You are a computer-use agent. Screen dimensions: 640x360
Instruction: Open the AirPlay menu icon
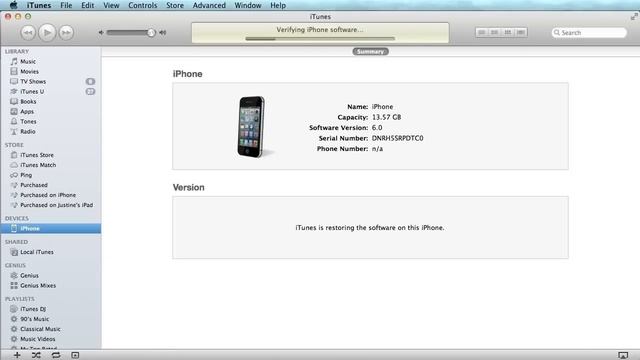pyautogui.click(x=622, y=356)
